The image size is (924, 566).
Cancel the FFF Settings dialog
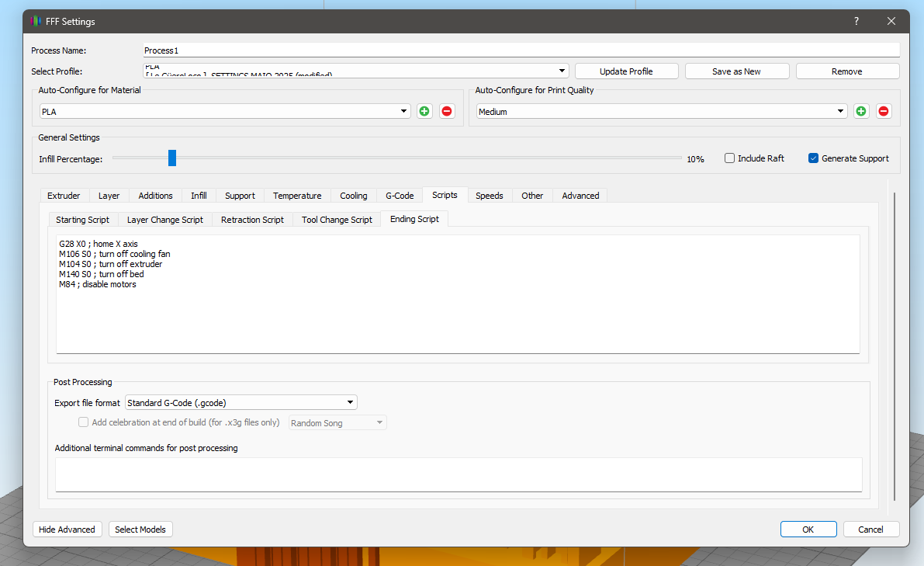(x=871, y=530)
